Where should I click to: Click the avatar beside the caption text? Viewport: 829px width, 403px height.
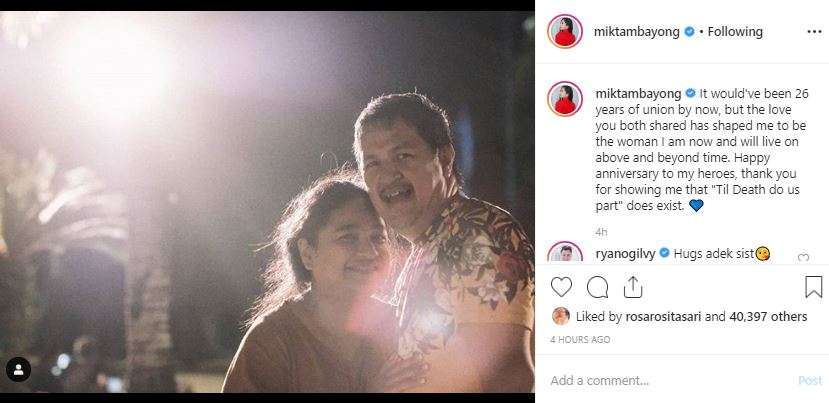[565, 98]
